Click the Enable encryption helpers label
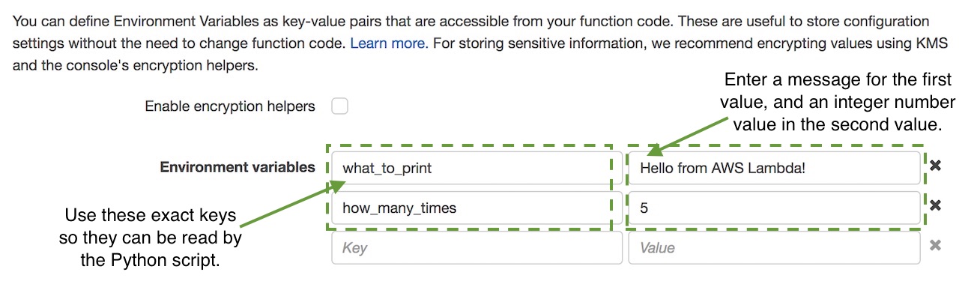The image size is (980, 287). click(230, 106)
